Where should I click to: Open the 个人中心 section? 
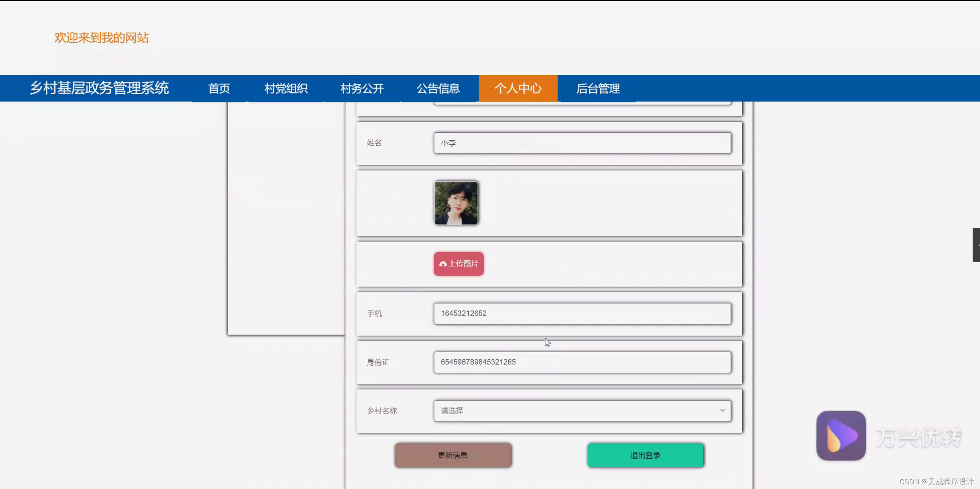(518, 88)
